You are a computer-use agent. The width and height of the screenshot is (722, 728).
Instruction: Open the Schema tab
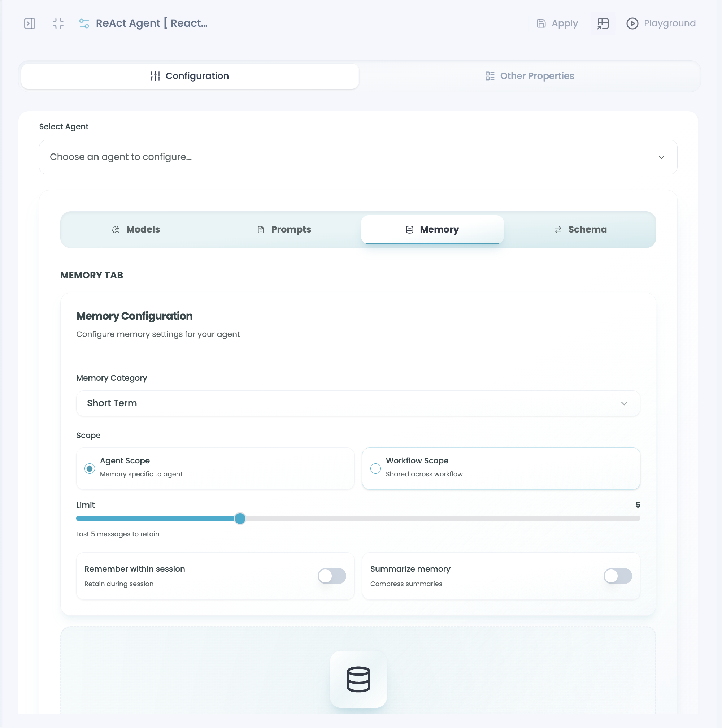coord(580,229)
